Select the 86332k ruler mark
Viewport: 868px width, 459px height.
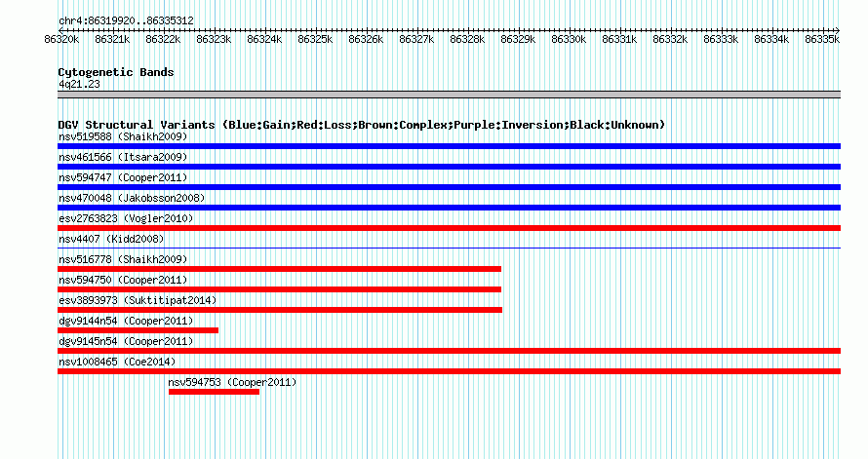pyautogui.click(x=670, y=39)
